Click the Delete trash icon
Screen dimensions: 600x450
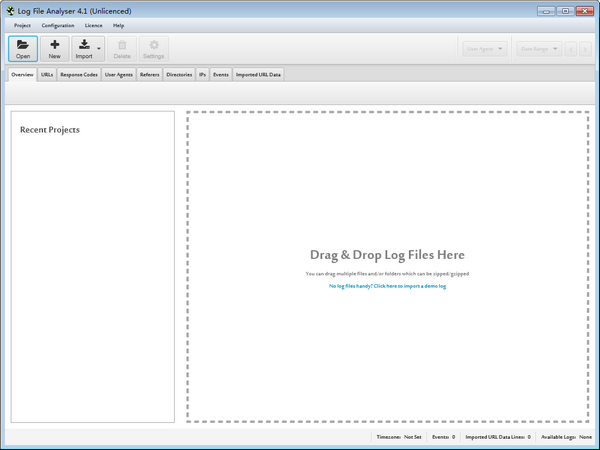point(122,49)
